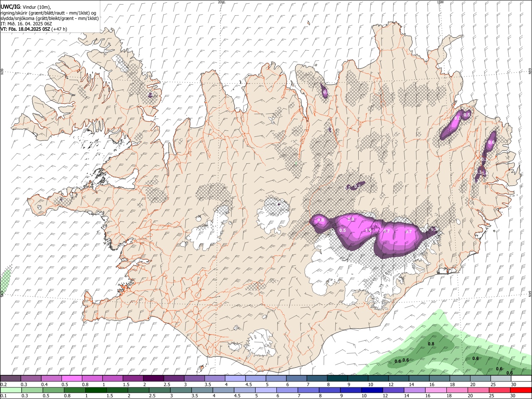
Task: Click the '15W' longitude label
Action: pyautogui.click(x=440, y=2)
